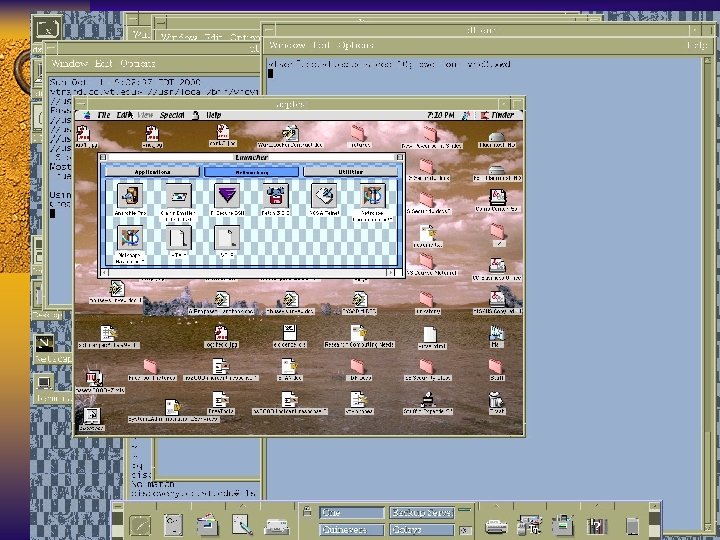Launch Netscape Communicator in Launcher top row
Screen dimensions: 720x540
372,196
